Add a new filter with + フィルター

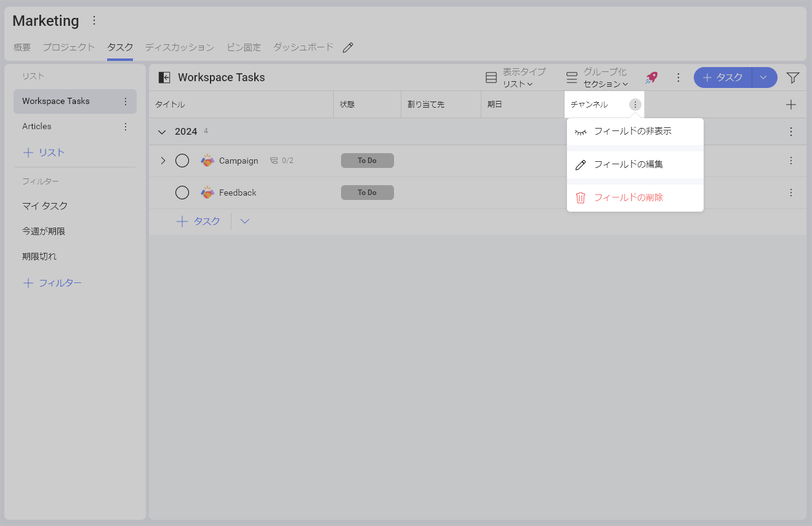tap(52, 283)
